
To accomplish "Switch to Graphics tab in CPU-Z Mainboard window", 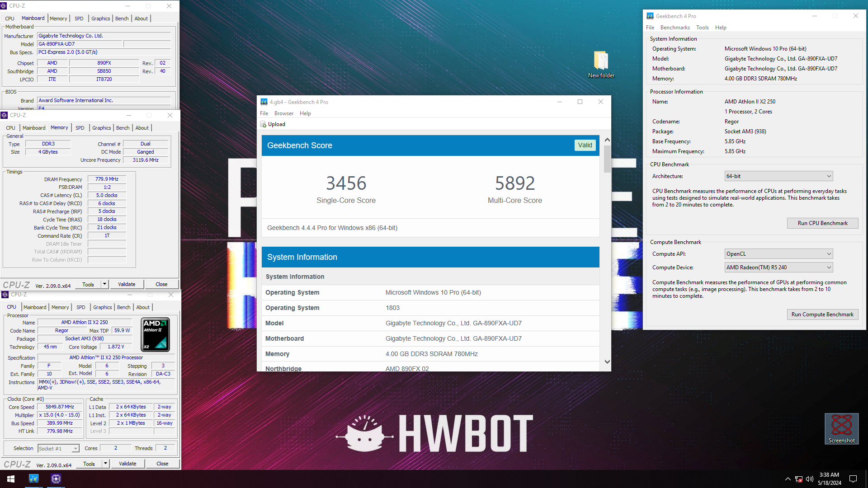I will click(x=100, y=19).
